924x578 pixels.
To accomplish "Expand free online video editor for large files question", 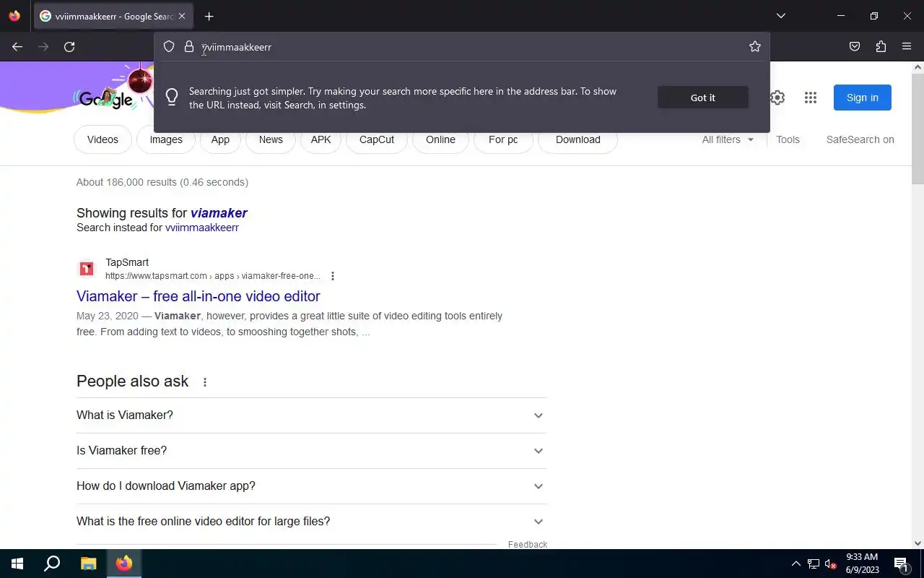I will coord(311,522).
